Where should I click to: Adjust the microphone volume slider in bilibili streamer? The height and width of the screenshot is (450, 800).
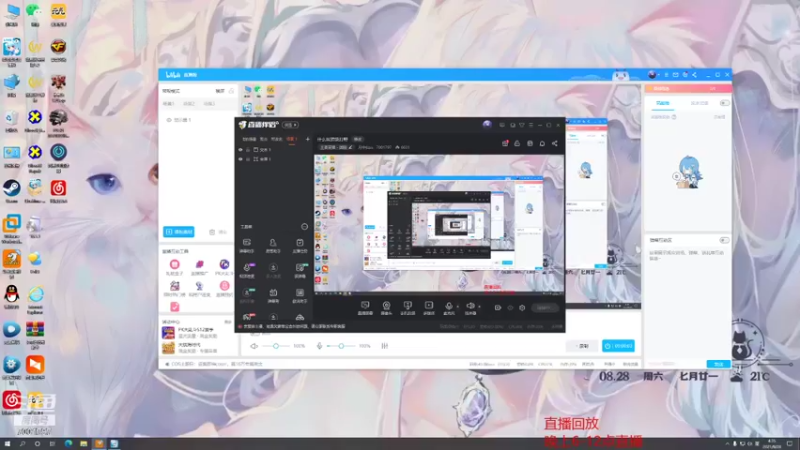coord(341,346)
